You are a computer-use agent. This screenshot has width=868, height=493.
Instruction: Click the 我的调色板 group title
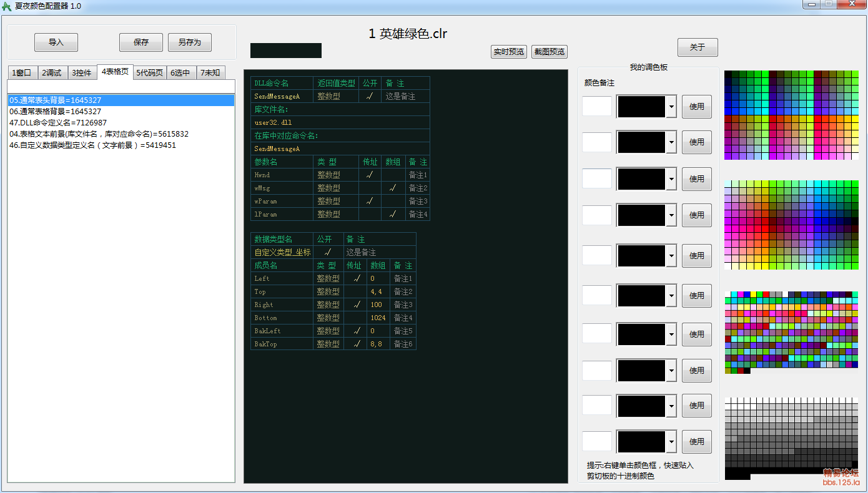tap(648, 67)
